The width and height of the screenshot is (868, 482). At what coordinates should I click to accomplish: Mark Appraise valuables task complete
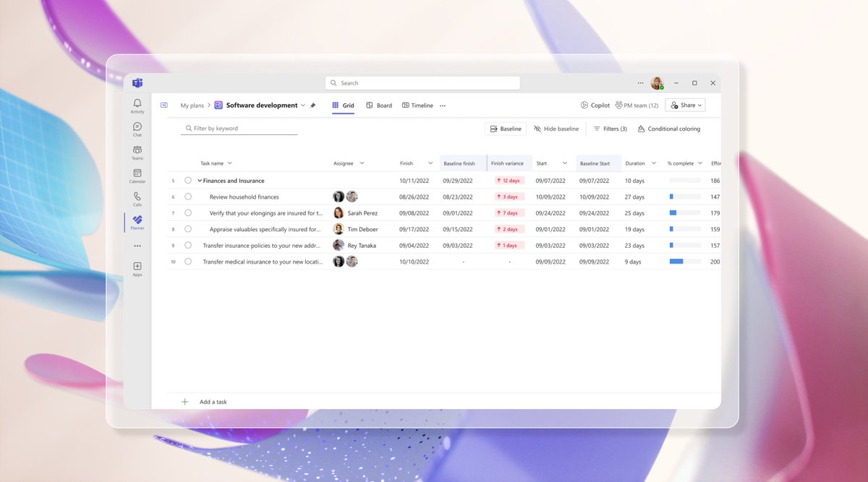pyautogui.click(x=188, y=229)
